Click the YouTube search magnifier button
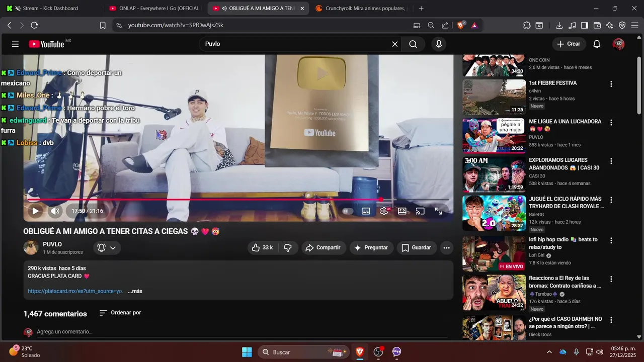Screen dimensions: 644x362 coord(413,44)
